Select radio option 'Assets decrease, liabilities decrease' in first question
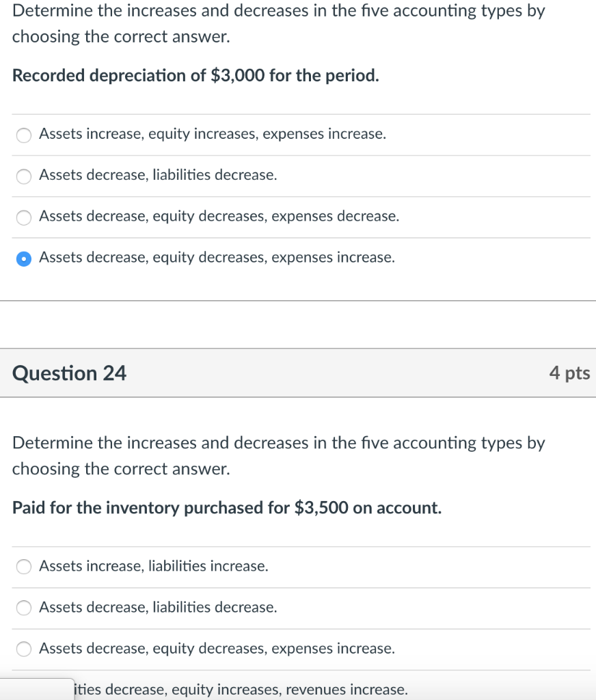This screenshot has width=596, height=700. (x=23, y=176)
